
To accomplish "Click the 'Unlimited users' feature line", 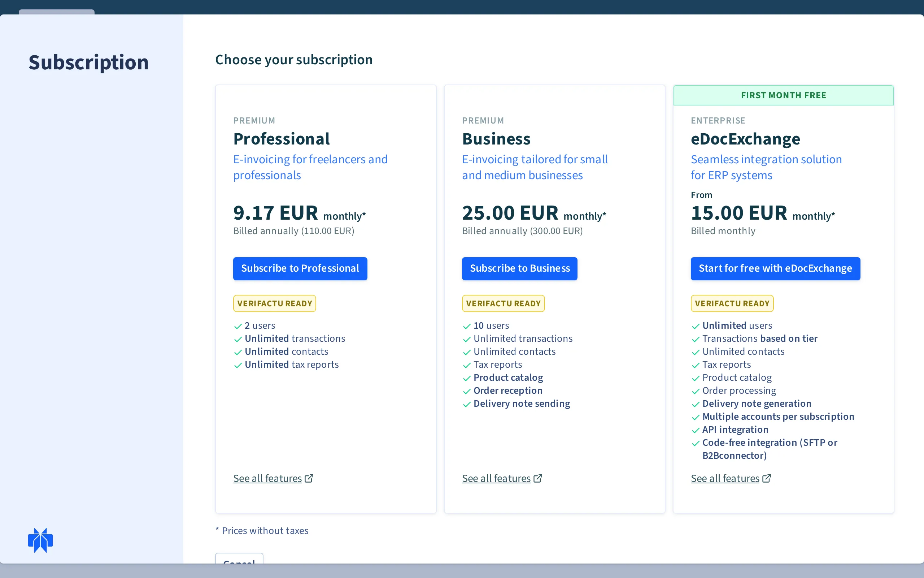I will [737, 325].
